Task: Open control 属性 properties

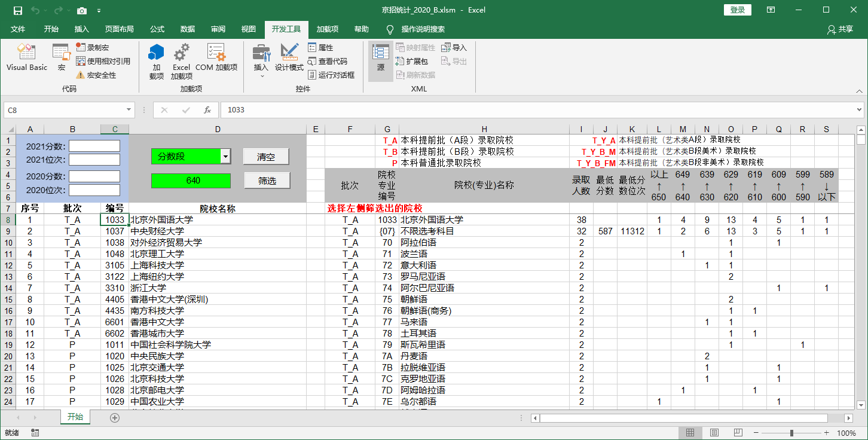Action: [x=321, y=47]
